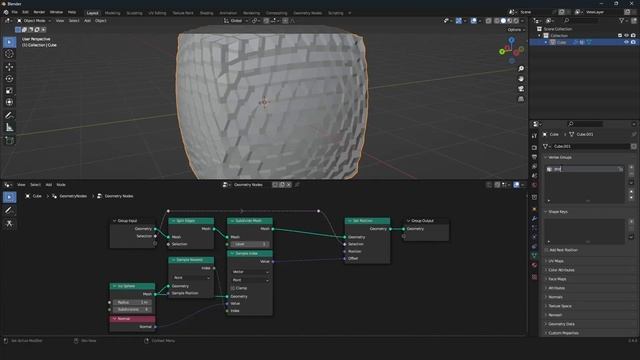Switch to the Geometry Nodes workspace tab
The width and height of the screenshot is (640, 360).
click(x=307, y=13)
